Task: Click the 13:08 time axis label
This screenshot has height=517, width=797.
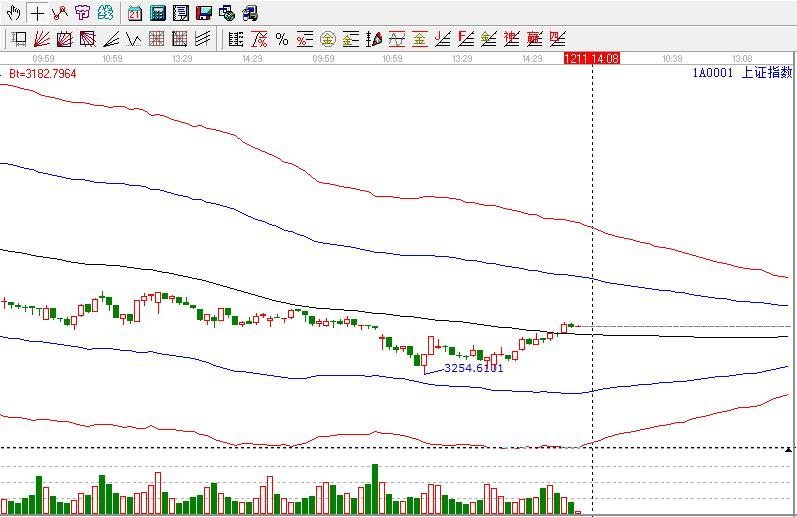Action: click(742, 59)
